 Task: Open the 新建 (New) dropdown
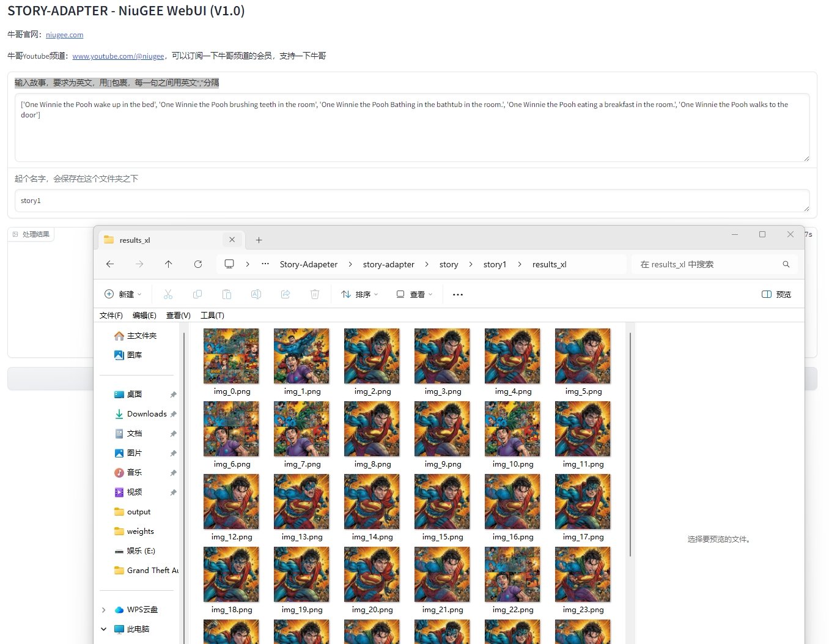click(123, 294)
